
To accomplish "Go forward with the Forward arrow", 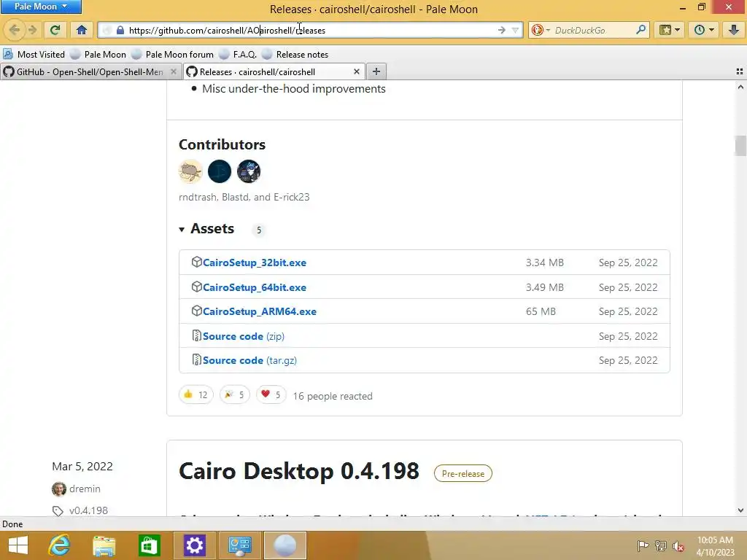I will (x=32, y=30).
